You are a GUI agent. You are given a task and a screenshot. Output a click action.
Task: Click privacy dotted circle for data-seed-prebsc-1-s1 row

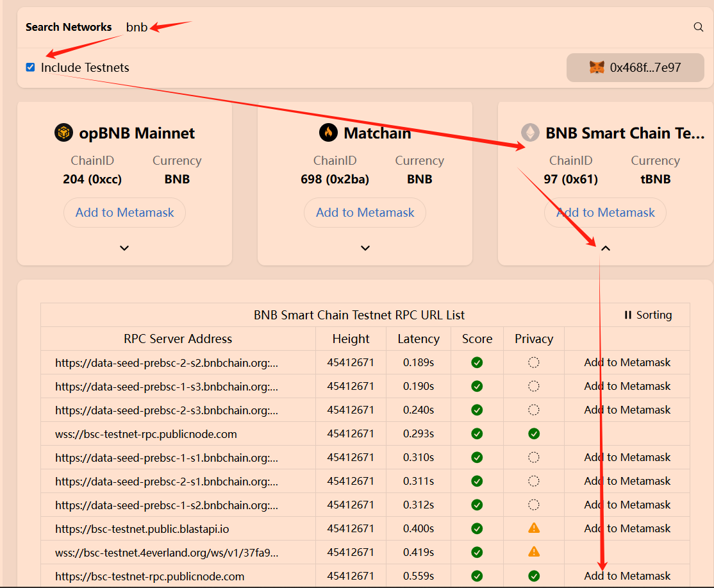[x=534, y=457]
